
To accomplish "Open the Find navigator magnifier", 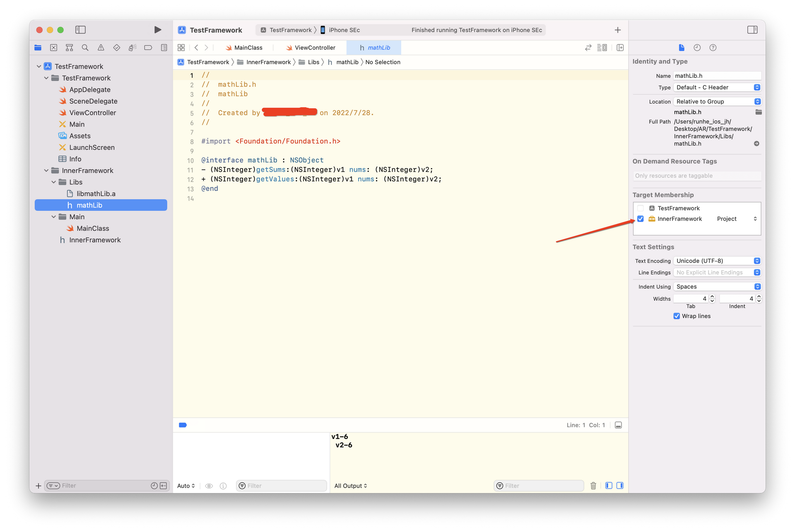I will coord(85,48).
